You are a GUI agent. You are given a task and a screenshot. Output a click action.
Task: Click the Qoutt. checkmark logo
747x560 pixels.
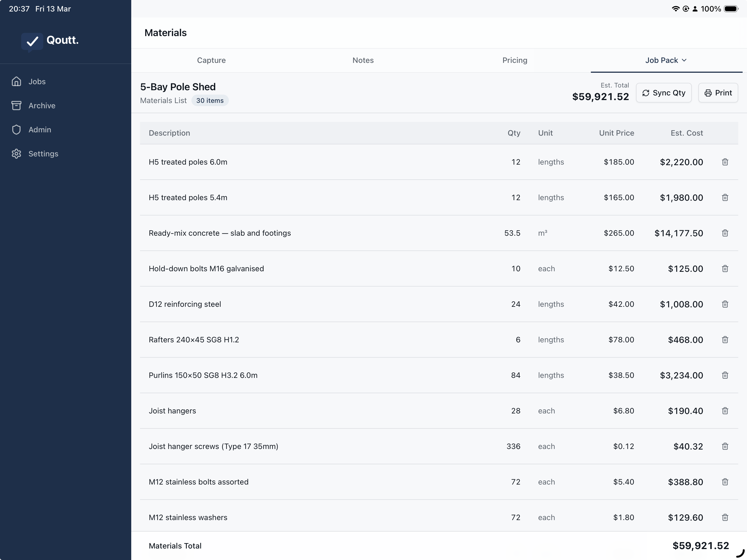[x=32, y=41]
